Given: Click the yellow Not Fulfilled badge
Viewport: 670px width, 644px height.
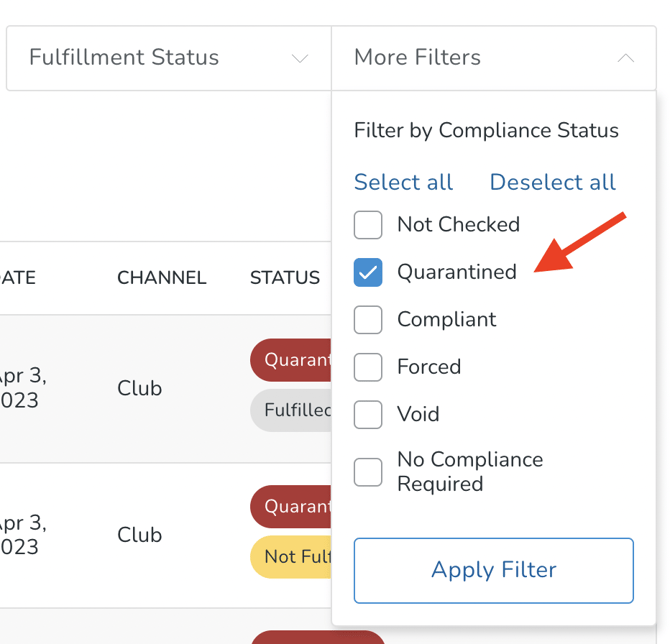Looking at the screenshot, I should click(x=291, y=556).
